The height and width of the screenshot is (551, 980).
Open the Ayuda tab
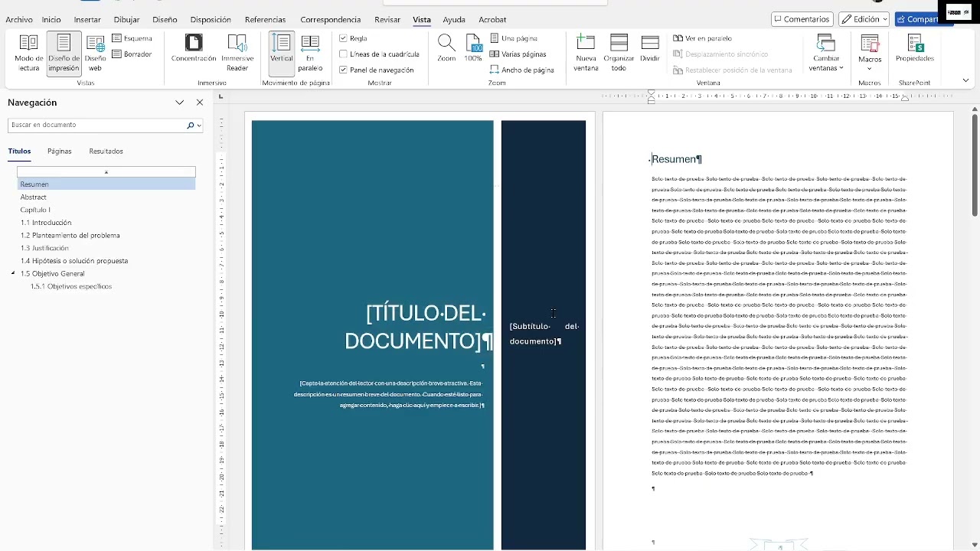tap(454, 19)
